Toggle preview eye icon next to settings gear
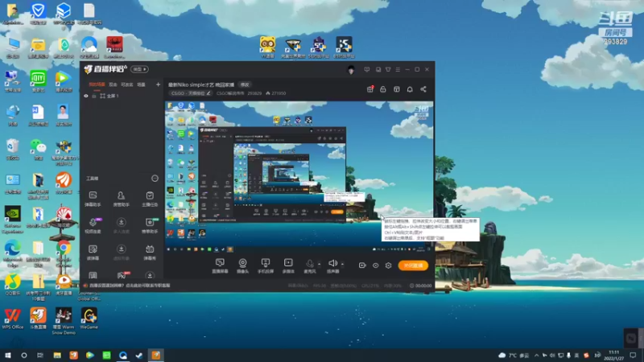Screen dimensions: 644x362 375,265
